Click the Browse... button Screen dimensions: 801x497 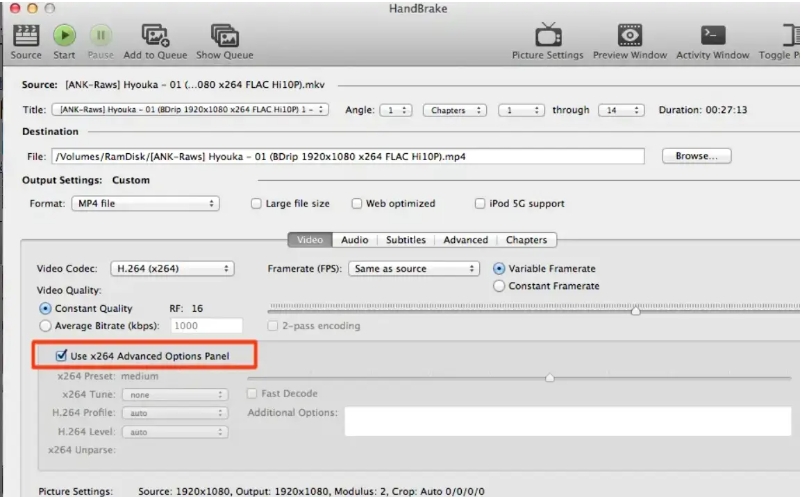(697, 156)
